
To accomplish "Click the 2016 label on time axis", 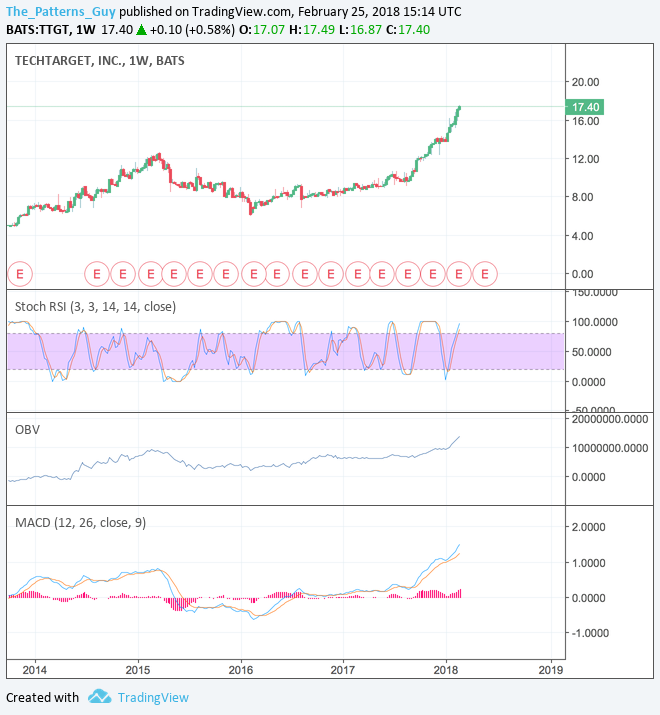I will click(x=241, y=670).
